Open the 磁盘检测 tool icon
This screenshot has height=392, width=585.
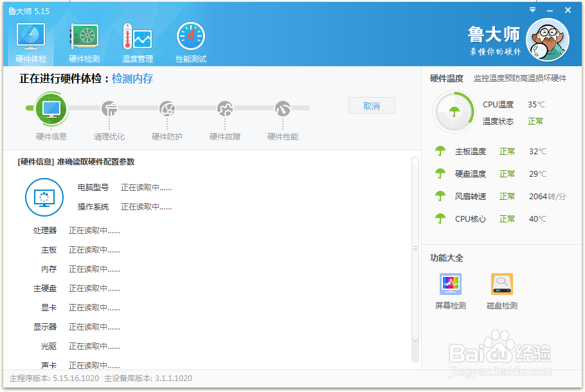click(x=502, y=284)
